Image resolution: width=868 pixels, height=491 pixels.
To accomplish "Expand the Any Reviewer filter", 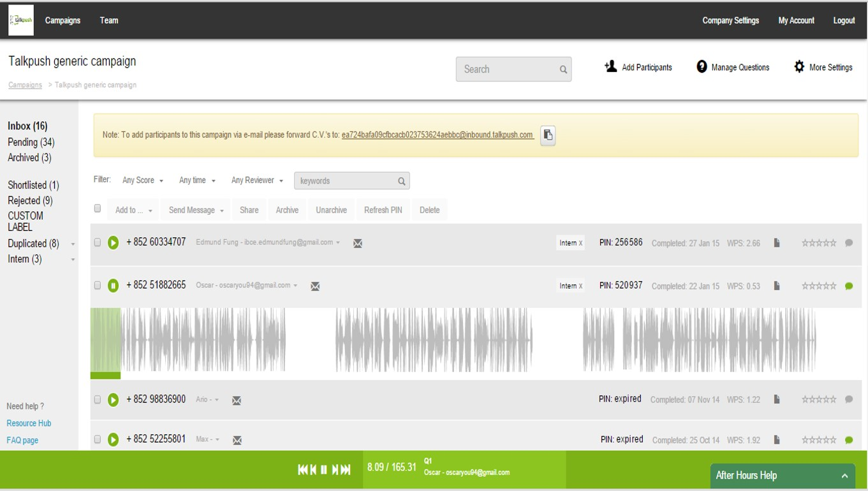I will point(256,180).
